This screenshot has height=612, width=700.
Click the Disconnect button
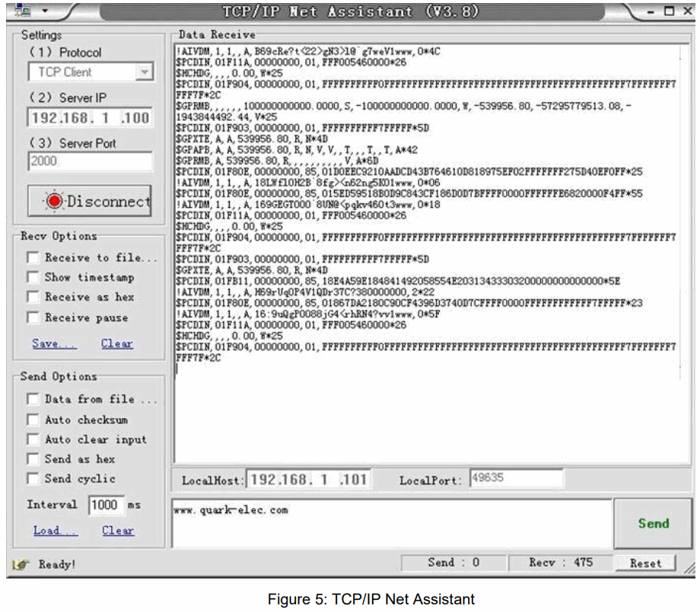pos(90,202)
